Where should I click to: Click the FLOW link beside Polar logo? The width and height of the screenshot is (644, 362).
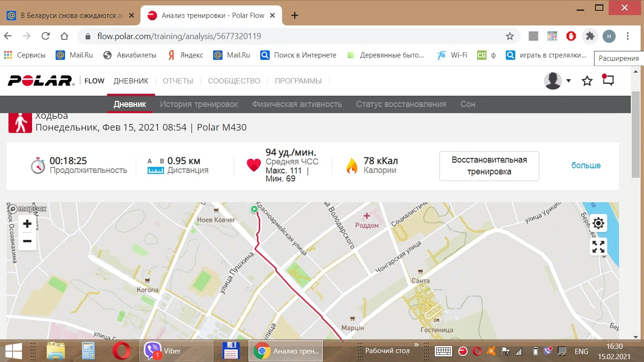pos(94,81)
